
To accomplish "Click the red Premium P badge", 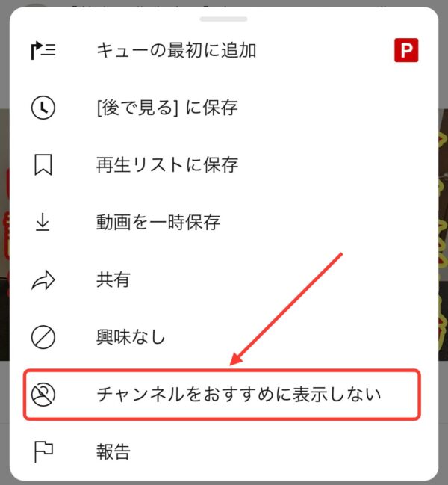I will tap(406, 50).
